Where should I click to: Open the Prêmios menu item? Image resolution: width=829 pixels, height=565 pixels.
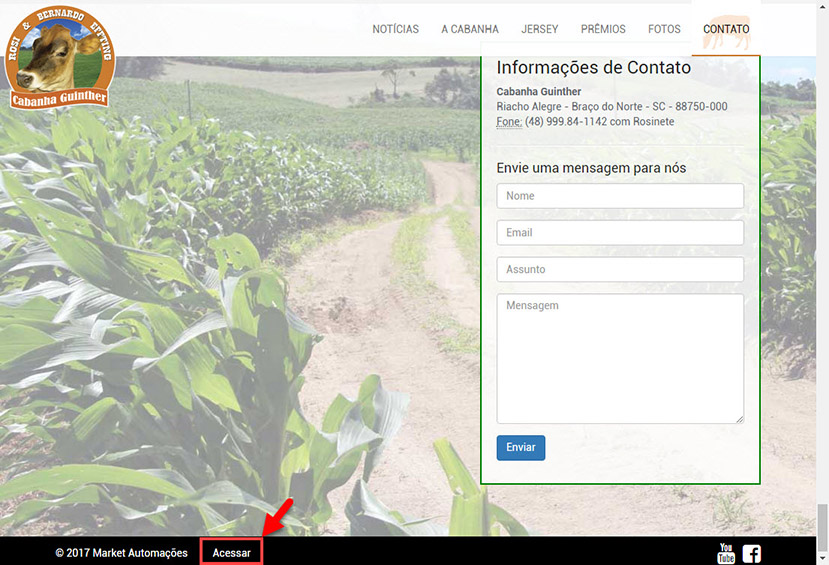click(x=603, y=29)
